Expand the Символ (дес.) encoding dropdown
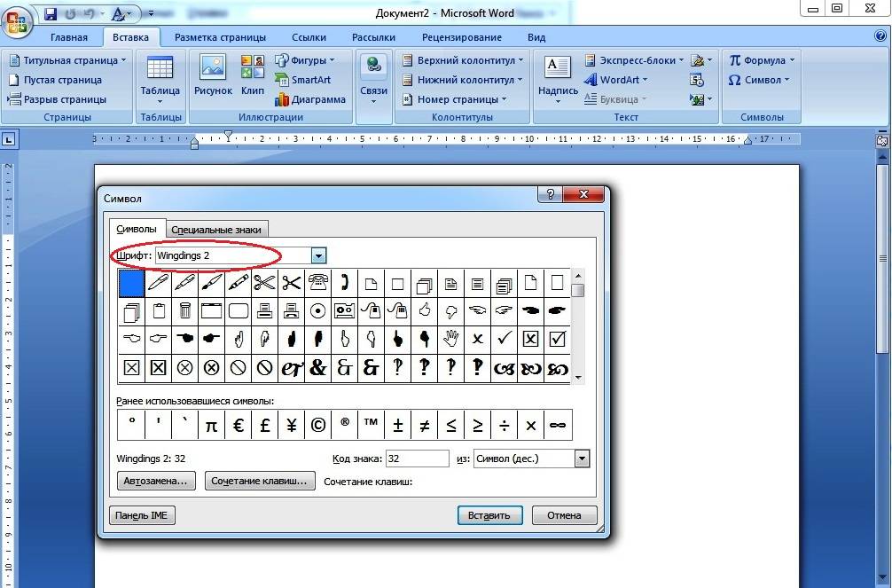This screenshot has height=588, width=892. click(x=582, y=459)
